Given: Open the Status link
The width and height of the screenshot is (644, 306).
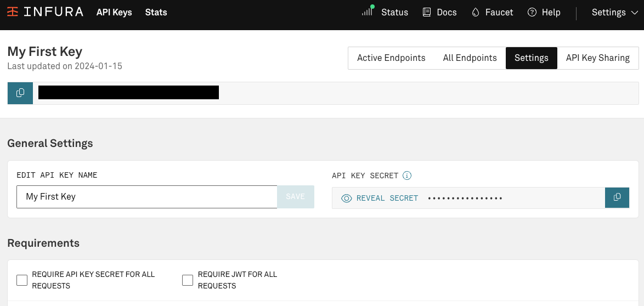Looking at the screenshot, I should 395,12.
